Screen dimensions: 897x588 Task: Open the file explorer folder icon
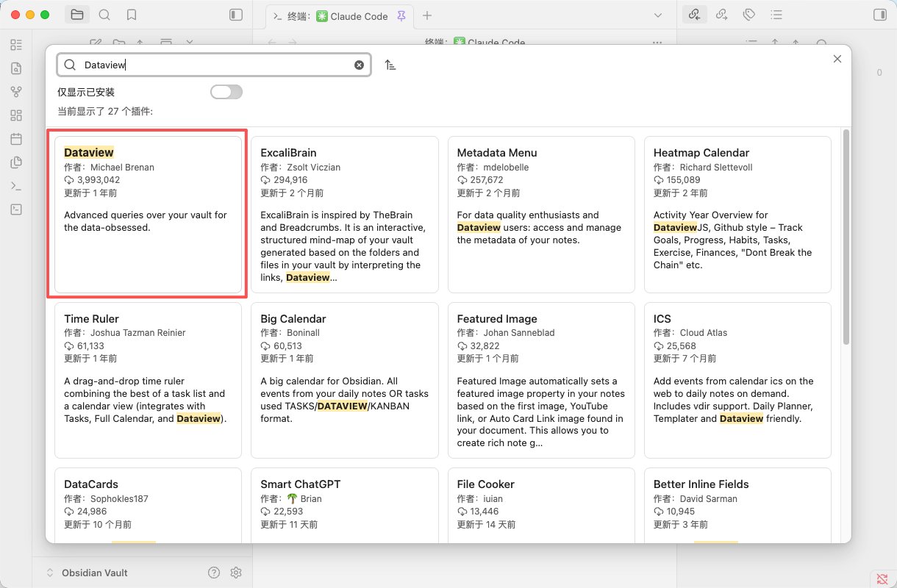(x=77, y=15)
